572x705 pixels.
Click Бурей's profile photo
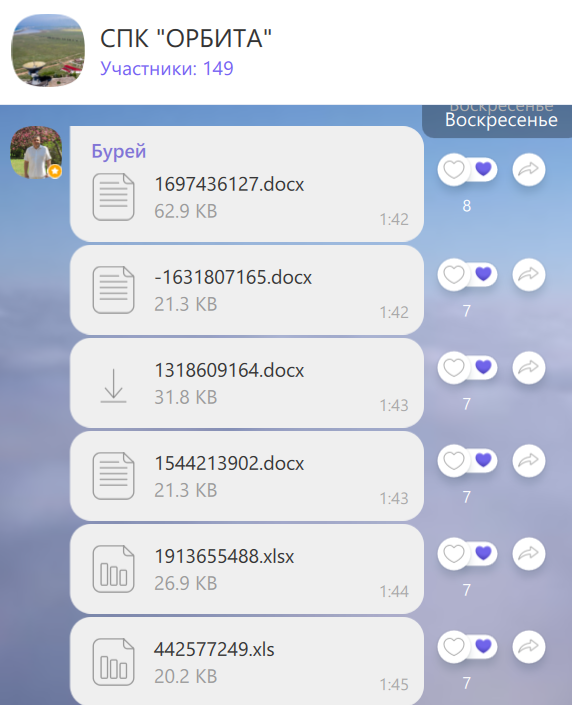click(x=36, y=152)
